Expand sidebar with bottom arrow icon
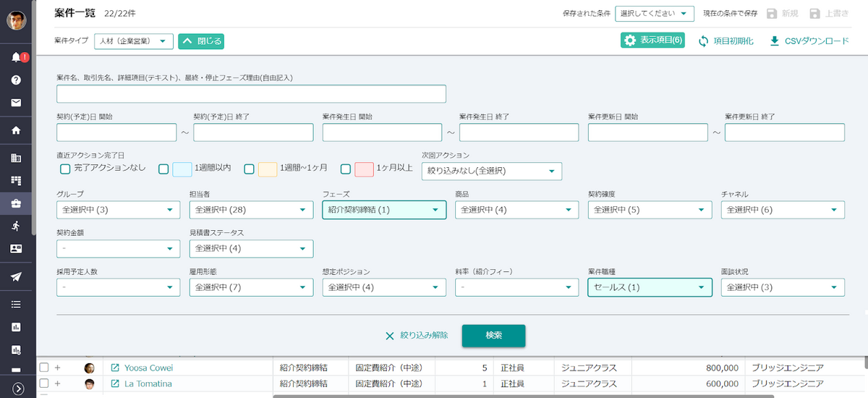The image size is (868, 398). (19, 389)
